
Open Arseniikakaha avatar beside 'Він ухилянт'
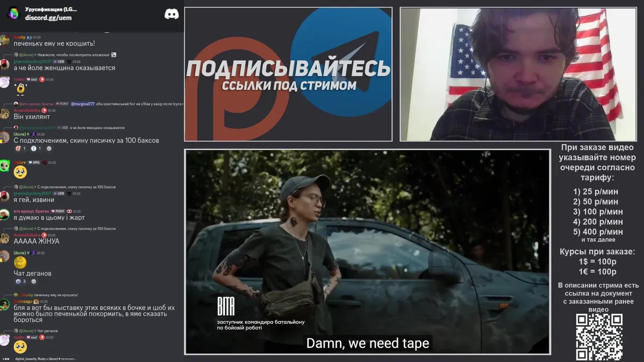click(5, 113)
